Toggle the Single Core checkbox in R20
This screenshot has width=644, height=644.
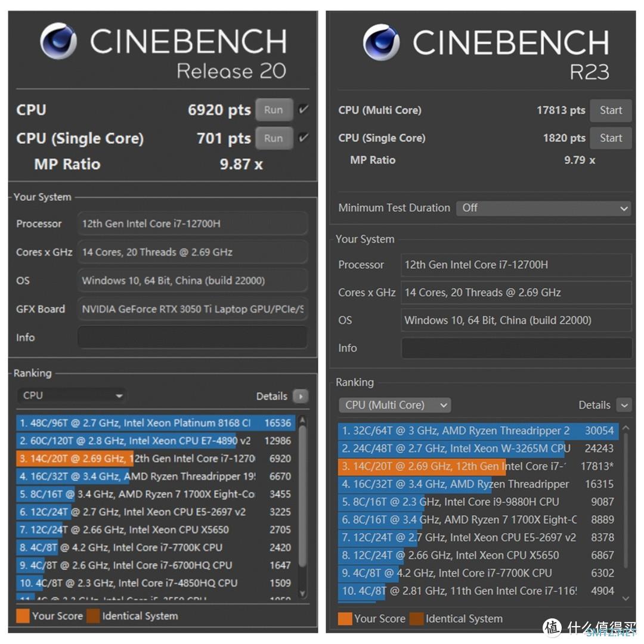tap(304, 138)
